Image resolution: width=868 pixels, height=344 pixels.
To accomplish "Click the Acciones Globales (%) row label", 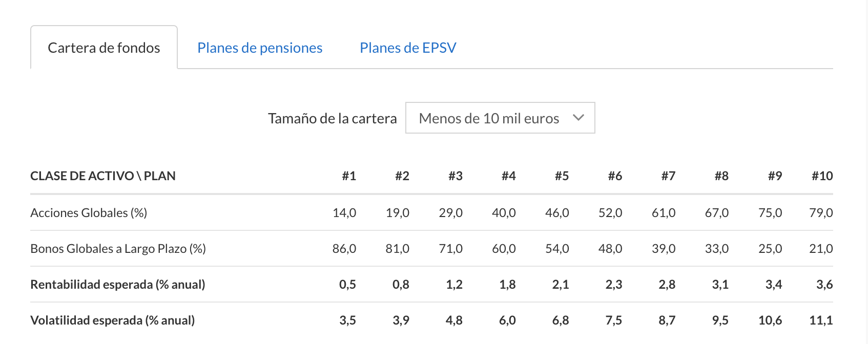I will 89,212.
